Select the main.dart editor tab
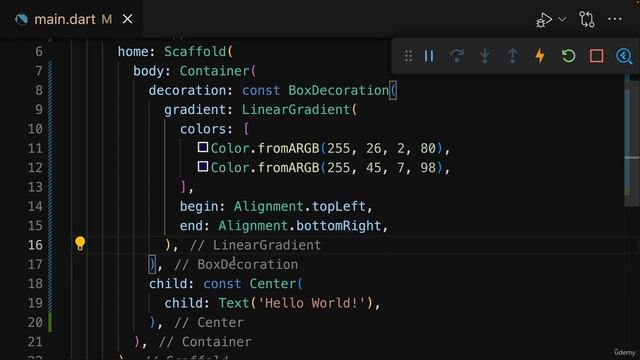640x360 pixels. tap(71, 19)
